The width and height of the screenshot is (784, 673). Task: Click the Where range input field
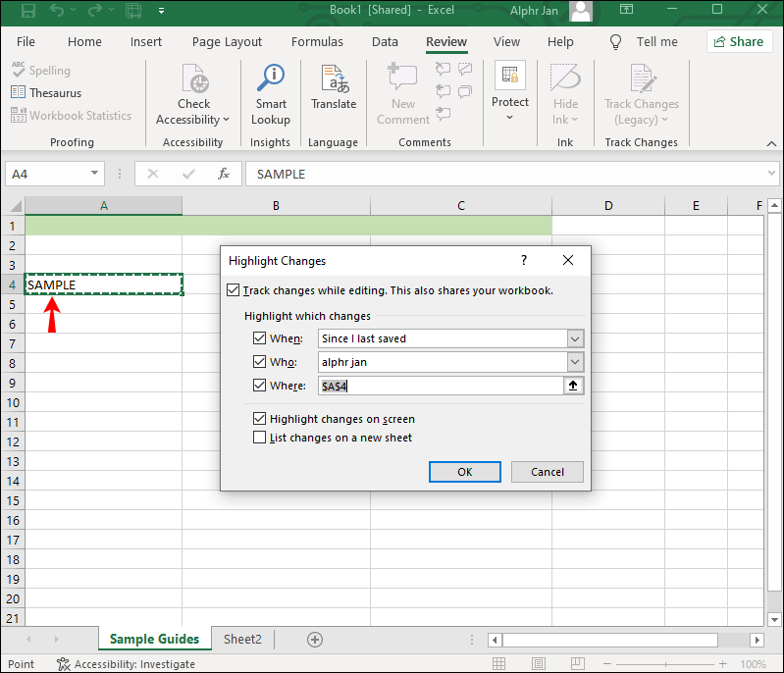coord(441,386)
